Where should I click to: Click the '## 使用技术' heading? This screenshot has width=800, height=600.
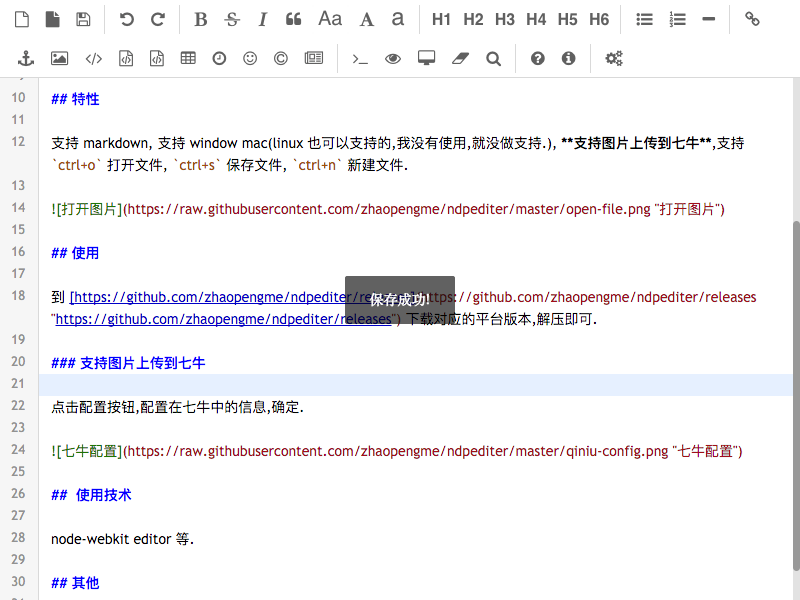click(91, 495)
